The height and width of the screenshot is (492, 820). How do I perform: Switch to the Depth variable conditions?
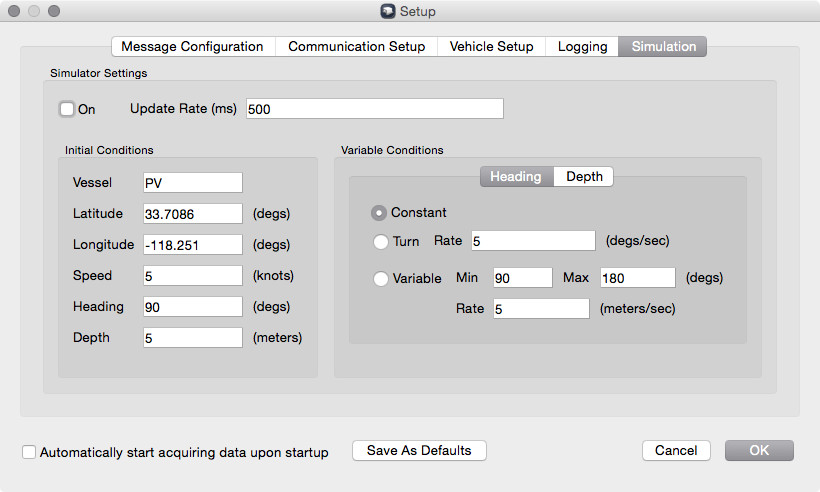tap(584, 177)
